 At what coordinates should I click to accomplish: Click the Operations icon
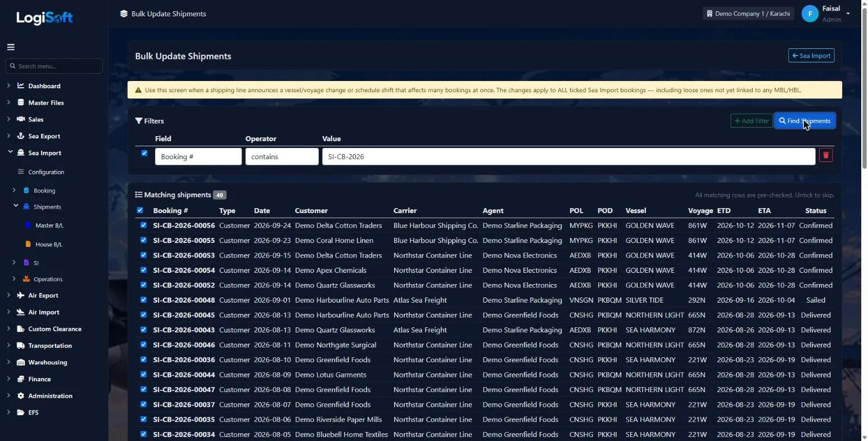[x=26, y=279]
